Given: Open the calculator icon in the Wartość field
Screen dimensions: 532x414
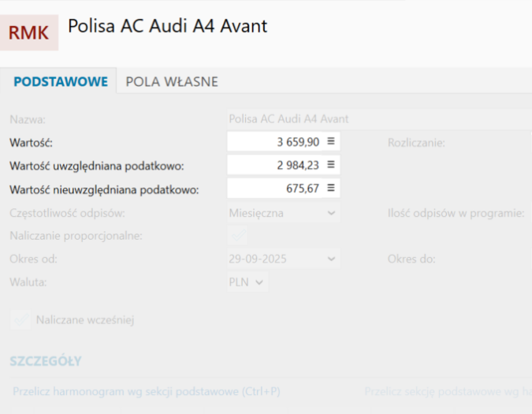Looking at the screenshot, I should click(x=331, y=142).
